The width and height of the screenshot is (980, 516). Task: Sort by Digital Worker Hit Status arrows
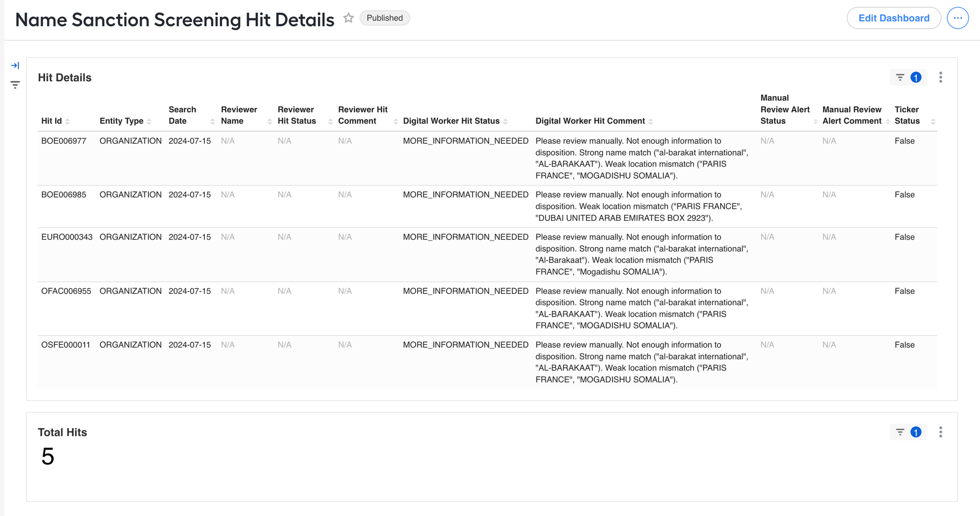coord(505,122)
